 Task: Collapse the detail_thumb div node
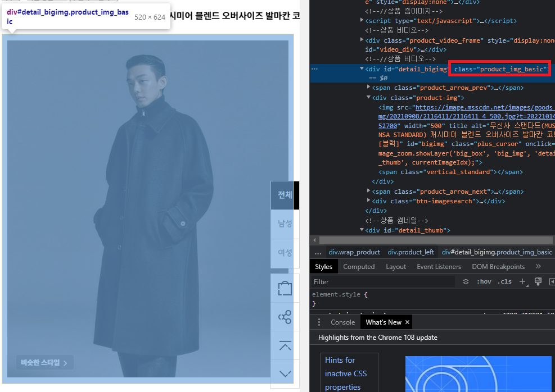[362, 230]
